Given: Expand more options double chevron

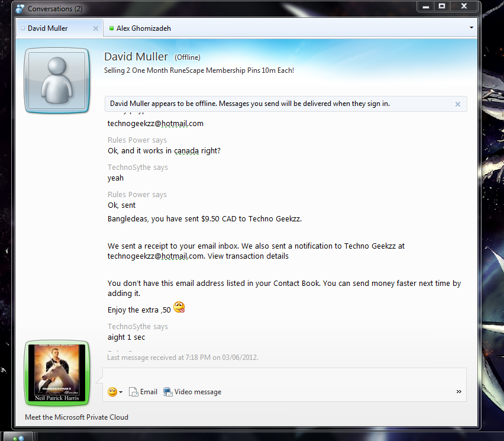Looking at the screenshot, I should [458, 391].
